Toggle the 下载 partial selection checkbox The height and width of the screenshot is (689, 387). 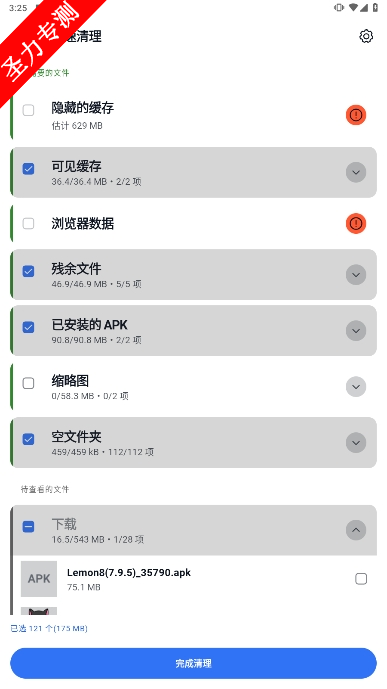click(x=29, y=526)
